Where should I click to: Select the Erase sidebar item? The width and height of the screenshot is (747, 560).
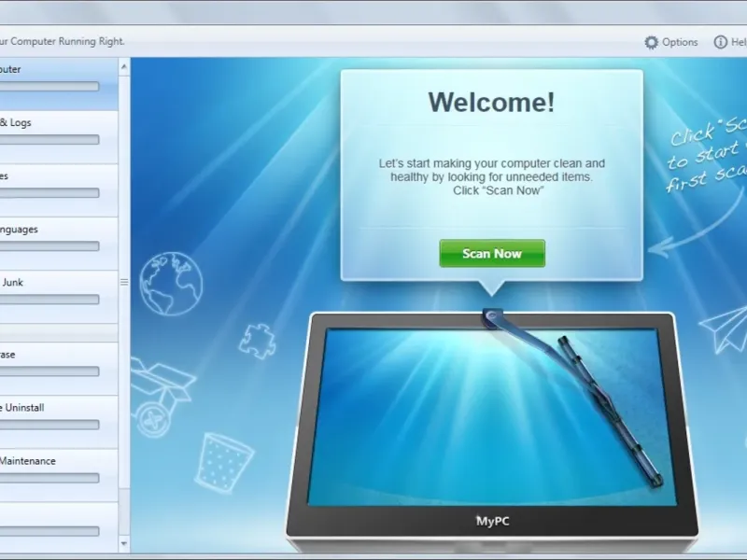pos(59,369)
